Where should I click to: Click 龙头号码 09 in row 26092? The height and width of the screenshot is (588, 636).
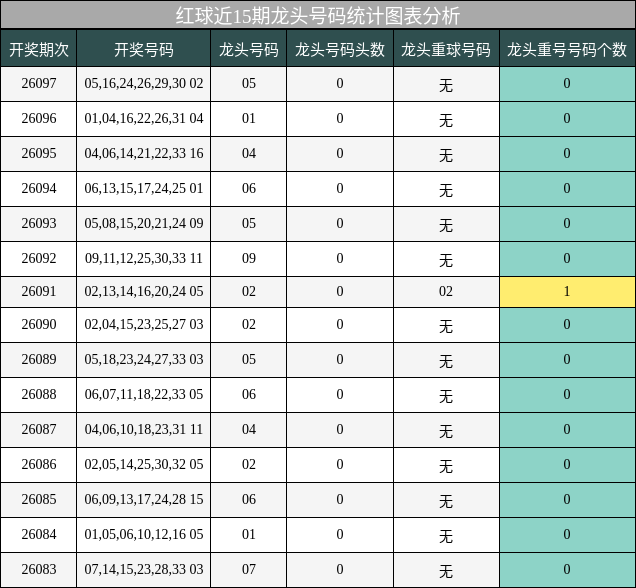click(x=249, y=259)
